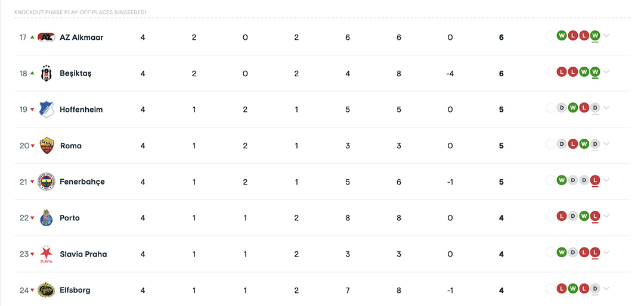644x306 pixels.
Task: Open the Fenerbahçe team name link
Action: coord(82,182)
